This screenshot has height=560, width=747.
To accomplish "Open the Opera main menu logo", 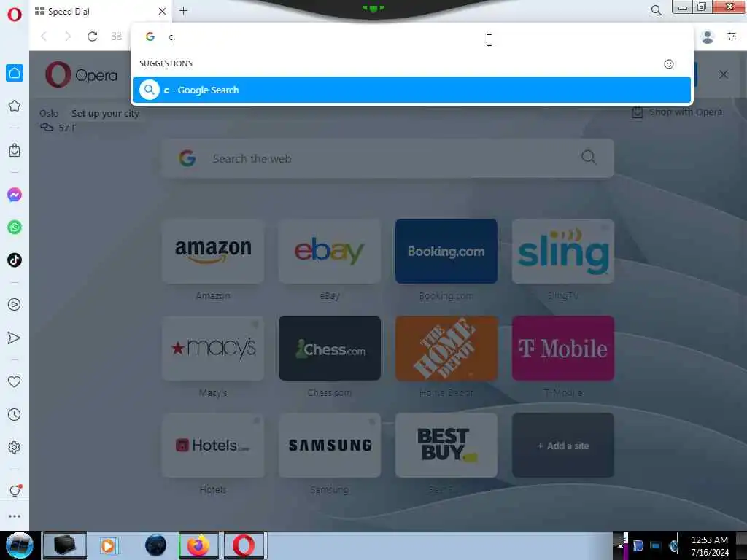I will [15, 15].
